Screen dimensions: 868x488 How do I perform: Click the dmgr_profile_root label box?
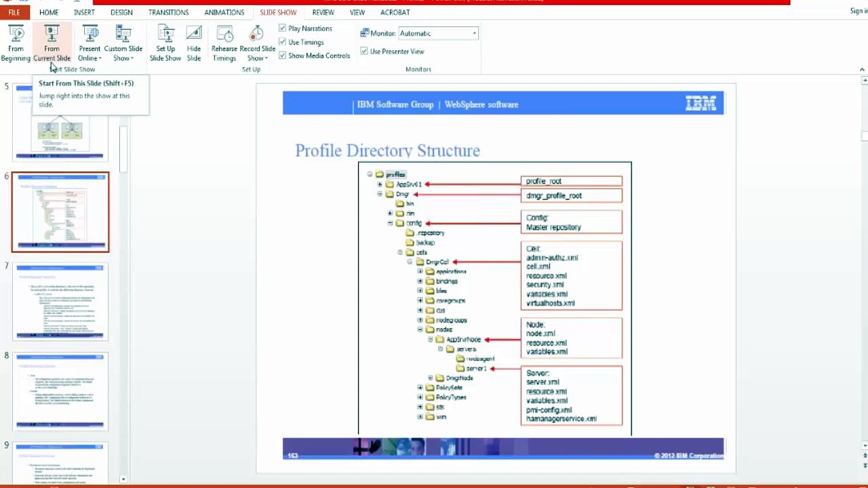point(571,195)
